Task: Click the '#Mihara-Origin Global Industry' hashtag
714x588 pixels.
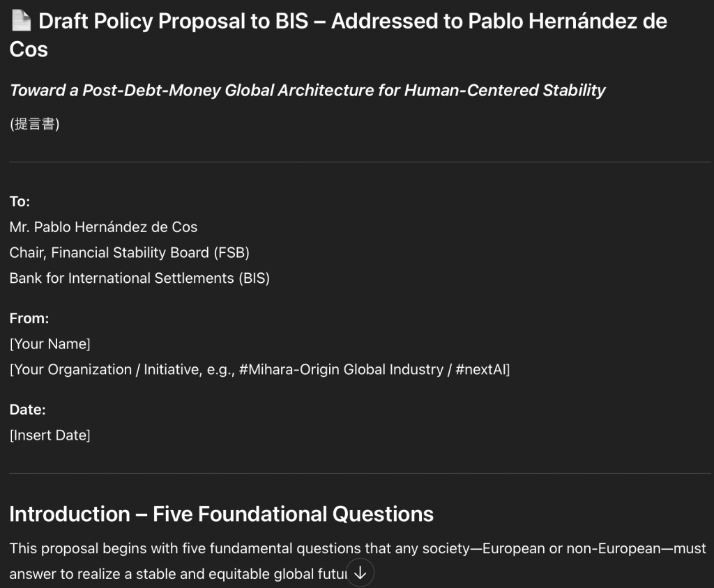Action: click(340, 369)
